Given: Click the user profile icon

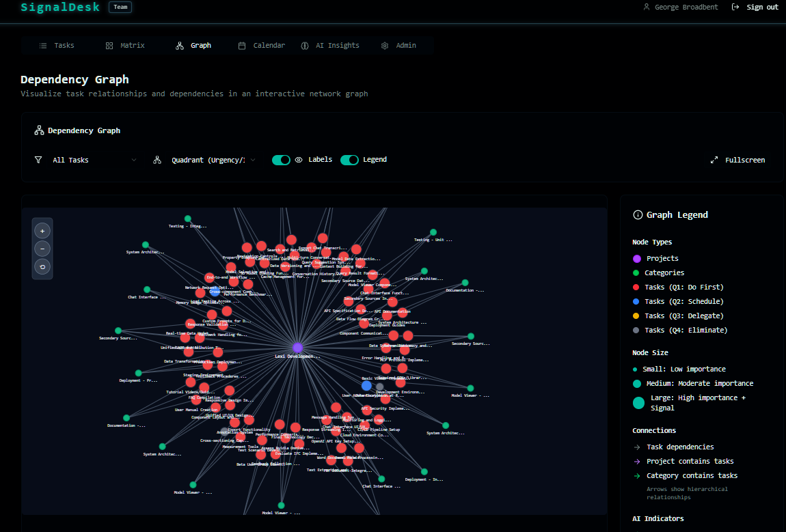Looking at the screenshot, I should pos(647,7).
